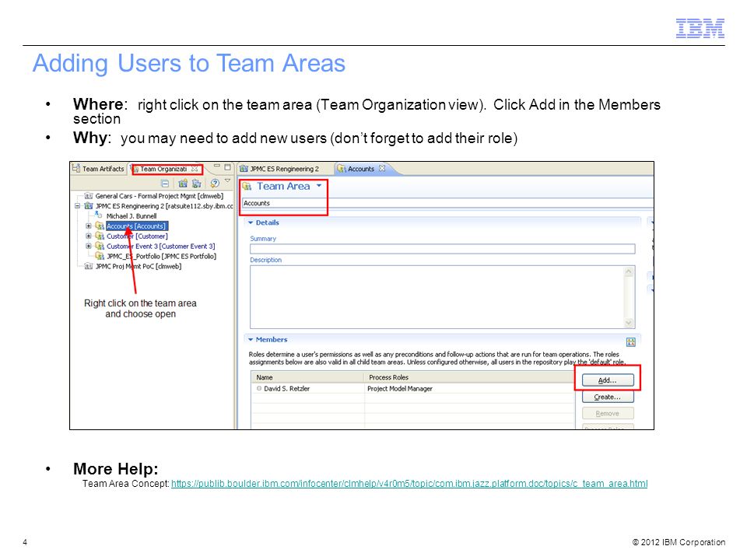Click the Accounts team area folder icon
The image size is (747, 560).
click(x=100, y=226)
